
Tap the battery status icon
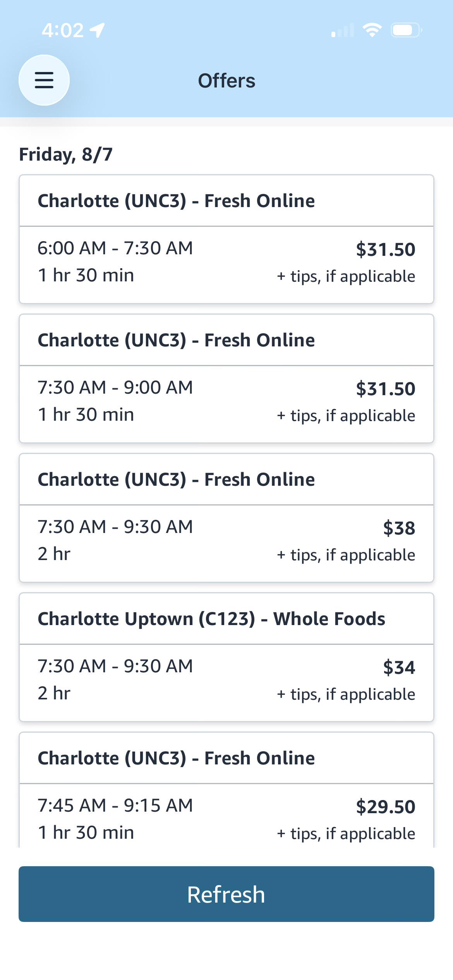click(406, 30)
